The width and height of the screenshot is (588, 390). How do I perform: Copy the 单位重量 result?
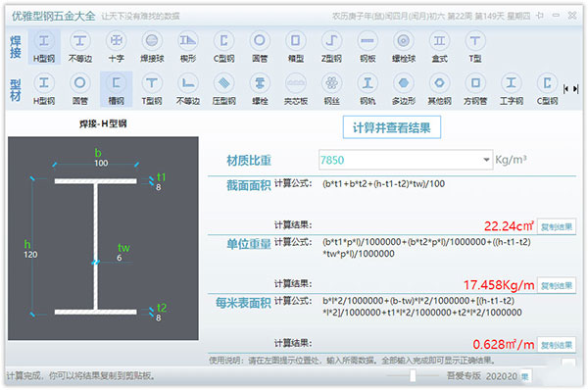click(x=557, y=285)
